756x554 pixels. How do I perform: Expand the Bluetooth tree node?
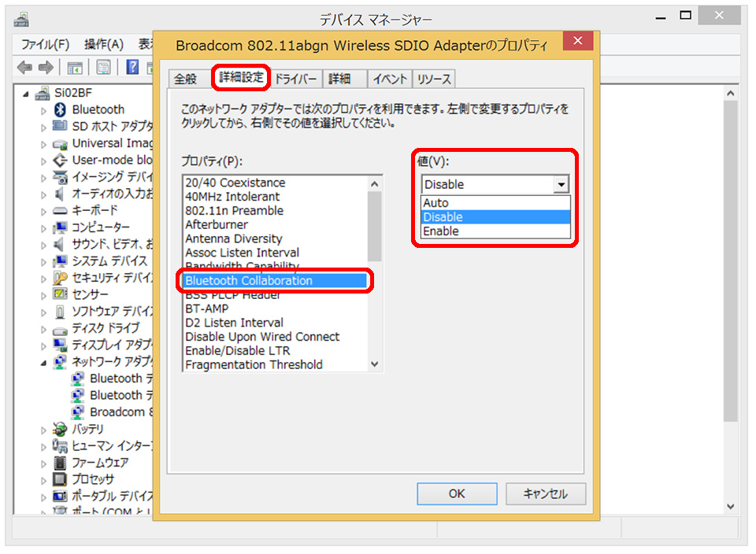tap(43, 111)
